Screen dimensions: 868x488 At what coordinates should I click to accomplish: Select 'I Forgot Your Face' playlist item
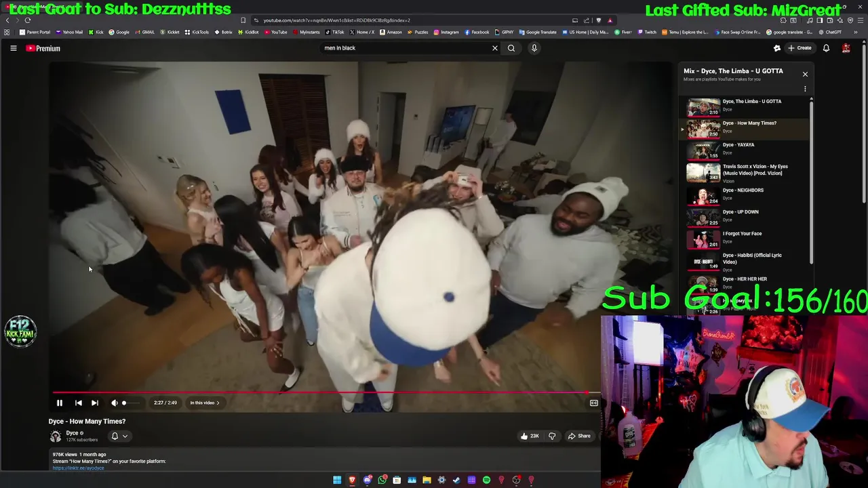(x=745, y=239)
